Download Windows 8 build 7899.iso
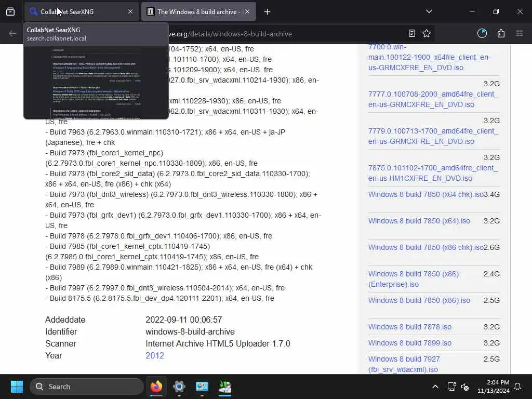532x399 pixels. click(x=410, y=343)
